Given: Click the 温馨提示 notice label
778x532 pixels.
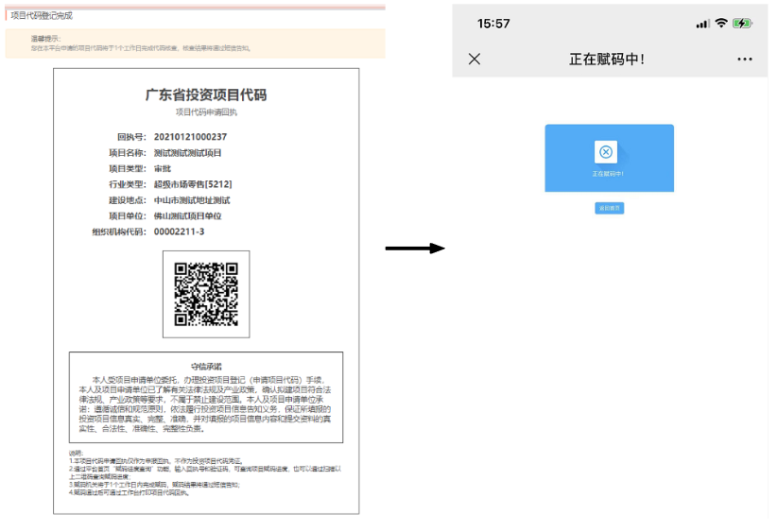Looking at the screenshot, I should point(45,38).
